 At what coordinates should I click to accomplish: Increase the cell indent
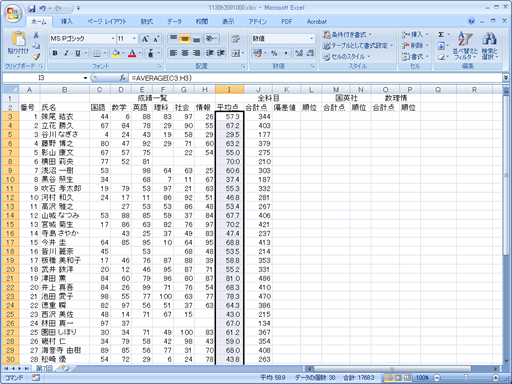(x=221, y=53)
